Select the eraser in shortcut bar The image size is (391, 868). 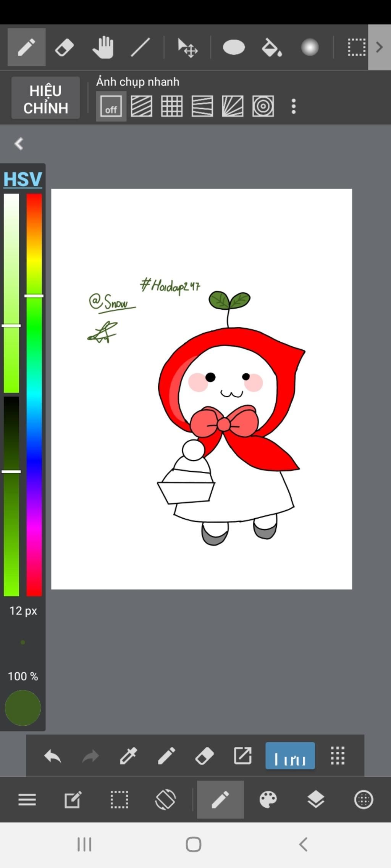[205, 756]
